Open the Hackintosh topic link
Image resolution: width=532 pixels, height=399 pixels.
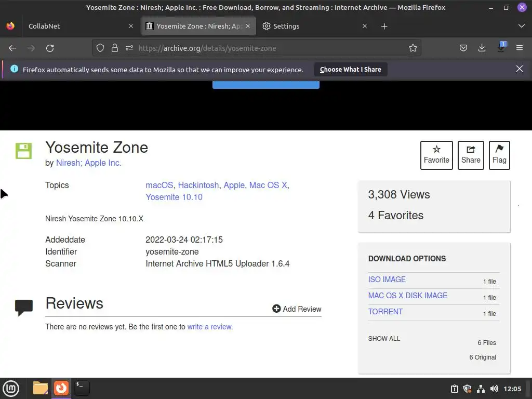(198, 185)
